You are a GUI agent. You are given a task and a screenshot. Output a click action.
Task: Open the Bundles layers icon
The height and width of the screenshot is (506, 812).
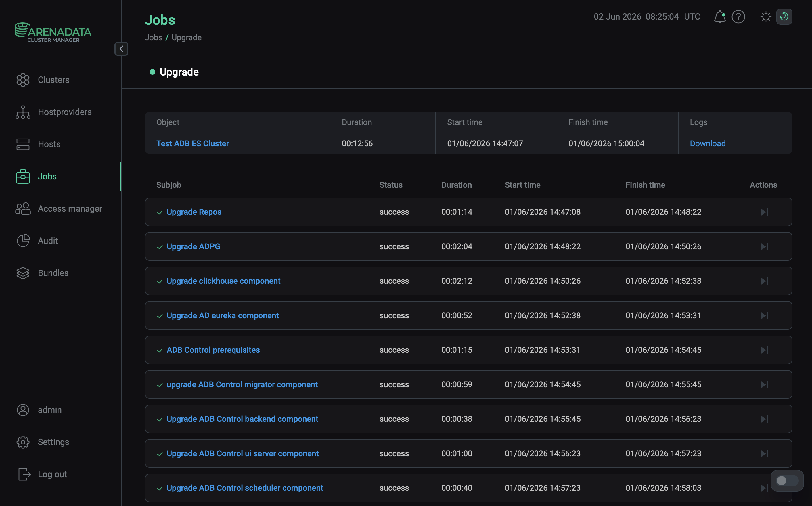pos(23,273)
